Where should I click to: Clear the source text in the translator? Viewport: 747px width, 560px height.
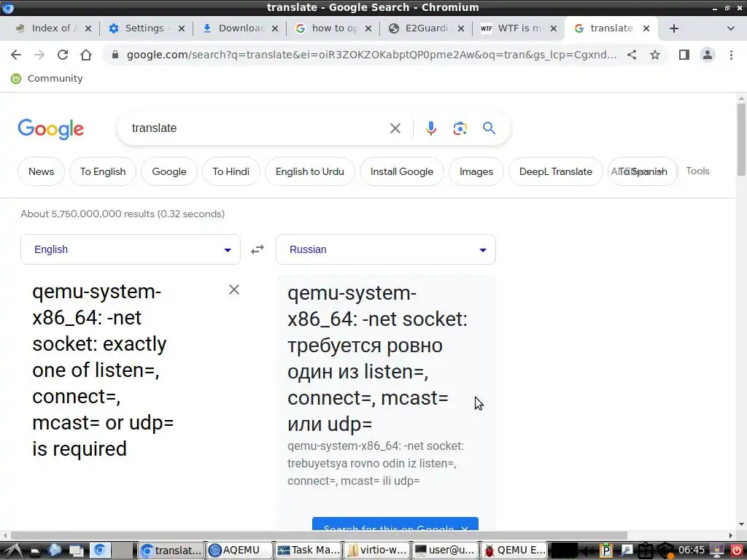point(234,289)
